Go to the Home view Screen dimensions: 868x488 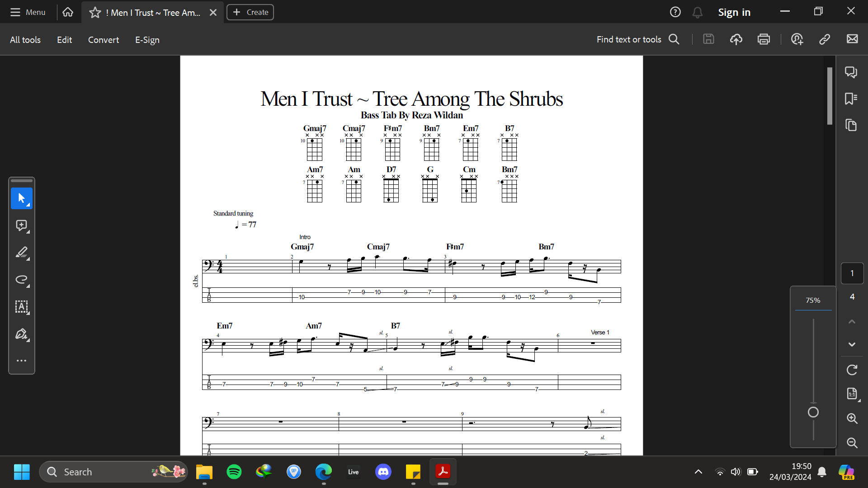[68, 12]
